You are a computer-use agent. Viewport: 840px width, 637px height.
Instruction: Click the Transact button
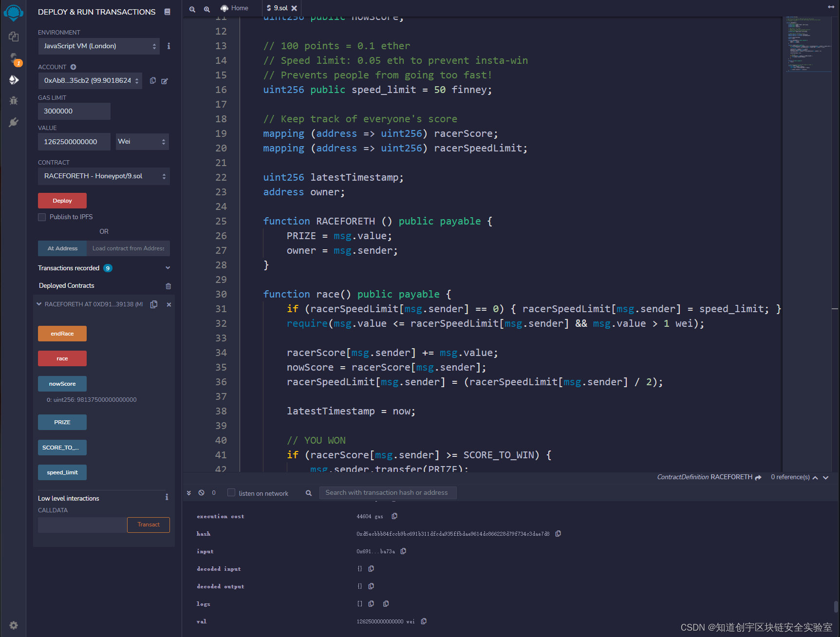[149, 525]
